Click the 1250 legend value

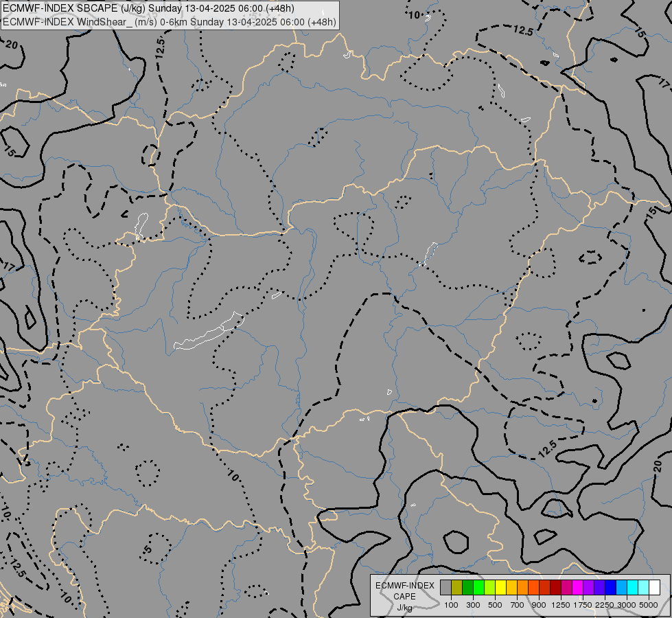pos(561,605)
